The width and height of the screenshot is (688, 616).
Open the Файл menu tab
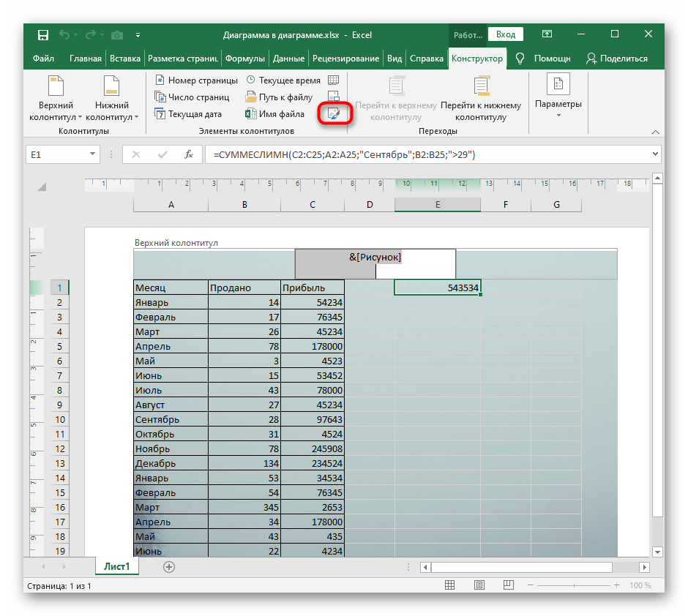pos(43,59)
